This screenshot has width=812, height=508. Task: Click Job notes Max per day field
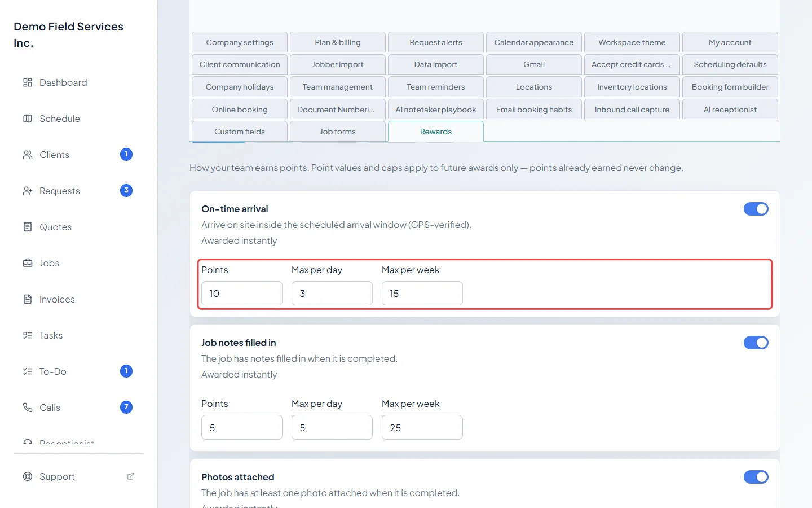pos(332,427)
